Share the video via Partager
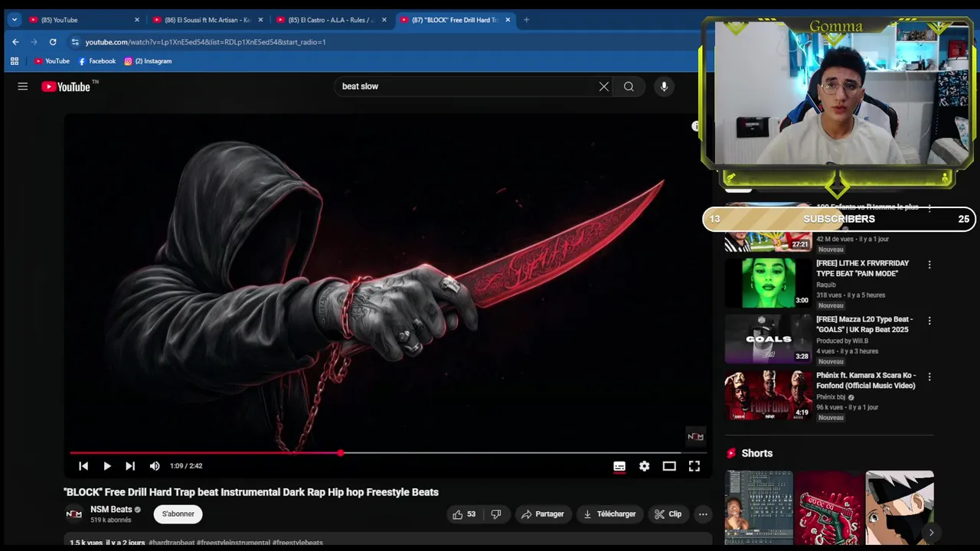The height and width of the screenshot is (551, 980). 543,514
